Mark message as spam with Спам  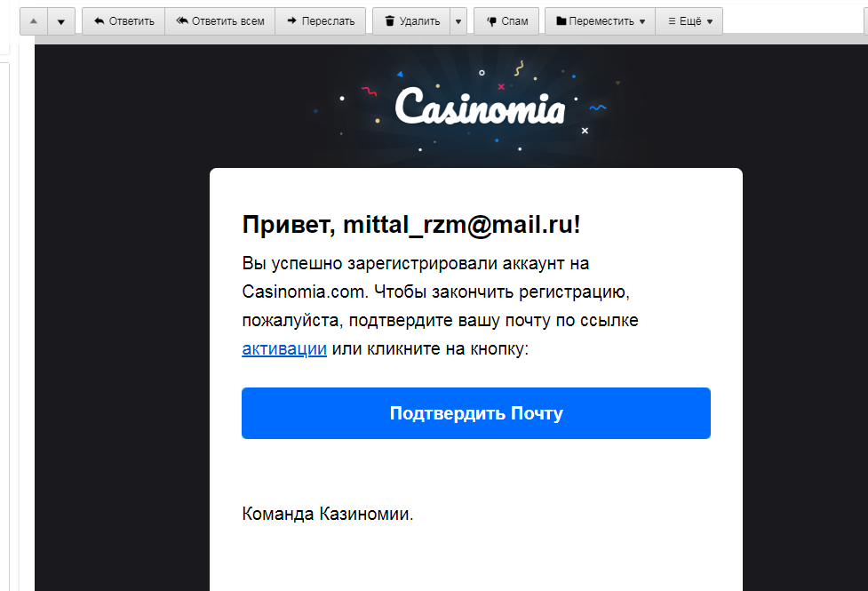506,21
